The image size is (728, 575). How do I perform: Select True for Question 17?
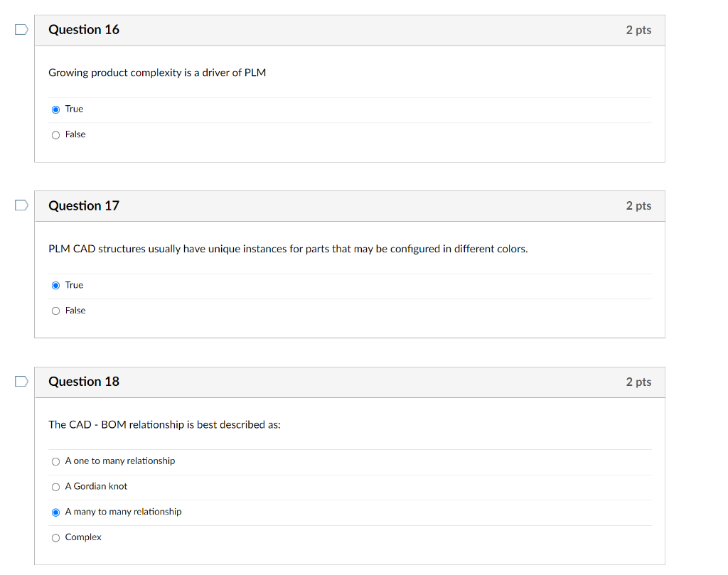pyautogui.click(x=56, y=285)
